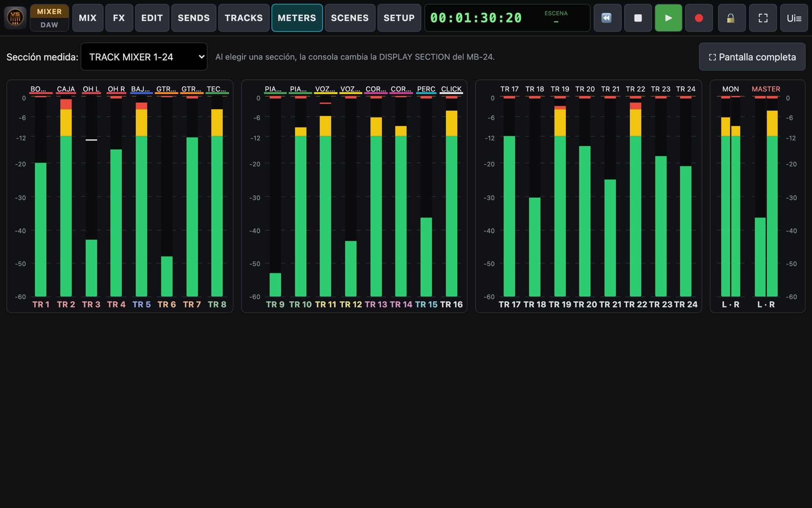Open the Ui menu icon
The width and height of the screenshot is (812, 508).
(x=794, y=18)
